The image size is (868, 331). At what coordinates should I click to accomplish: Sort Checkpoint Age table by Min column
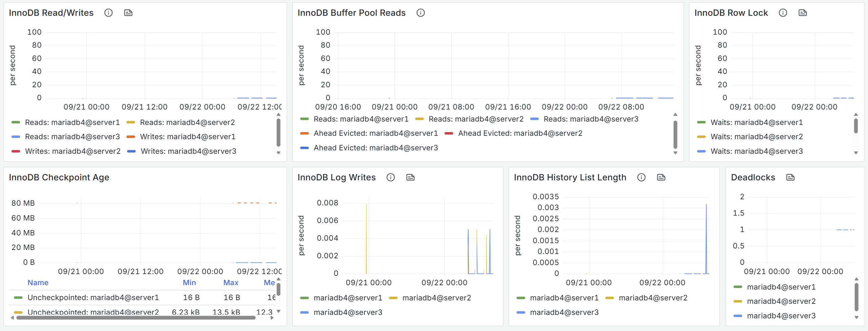tap(189, 282)
